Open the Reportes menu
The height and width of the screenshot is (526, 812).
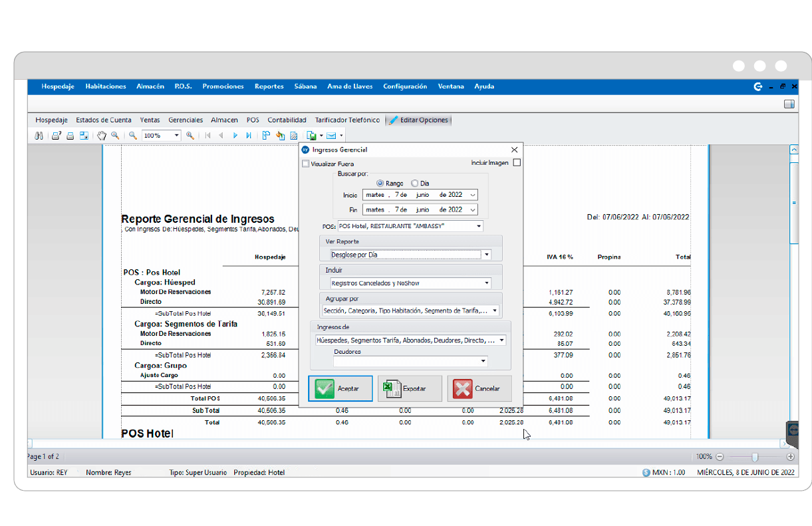(269, 86)
